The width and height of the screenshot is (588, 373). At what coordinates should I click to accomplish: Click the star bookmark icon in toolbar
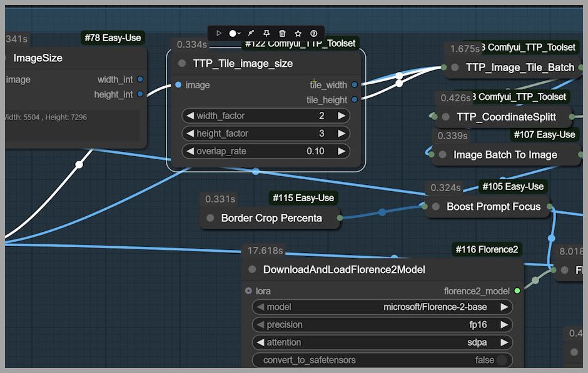pos(298,33)
